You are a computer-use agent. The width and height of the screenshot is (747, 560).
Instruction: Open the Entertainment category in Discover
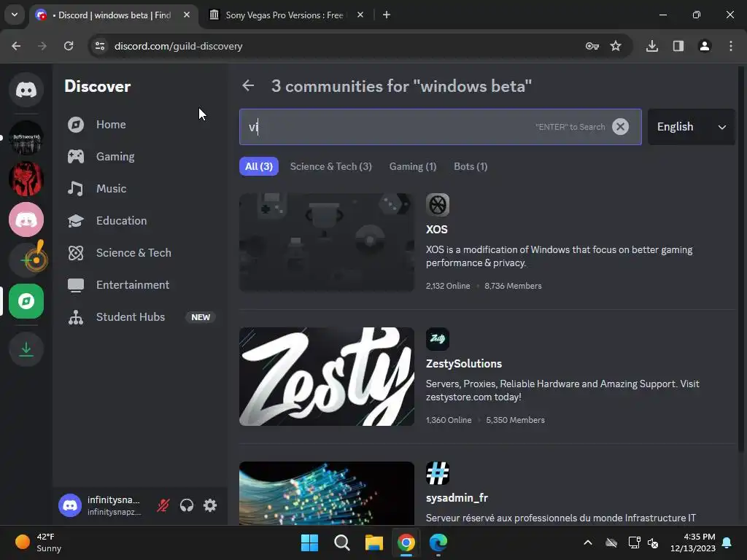pyautogui.click(x=142, y=285)
